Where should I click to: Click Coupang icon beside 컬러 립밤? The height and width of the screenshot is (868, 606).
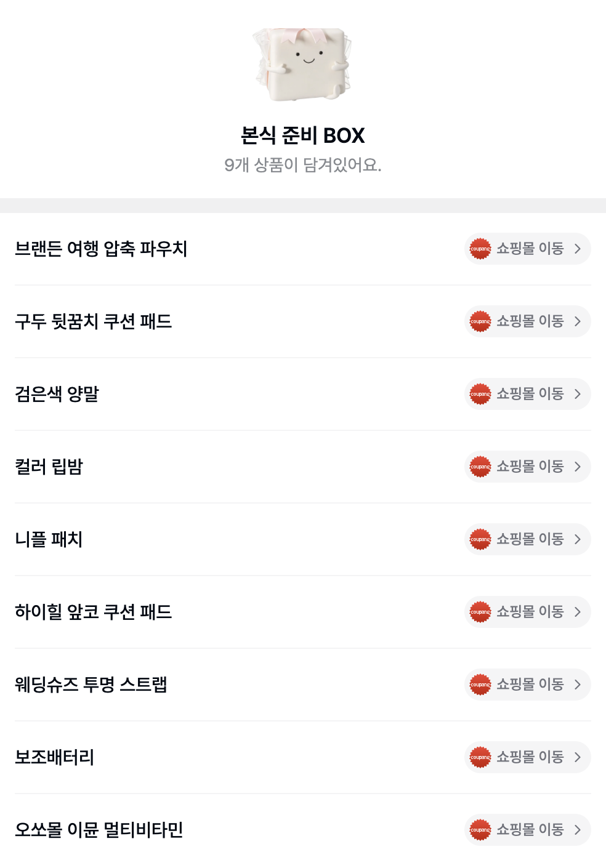480,467
